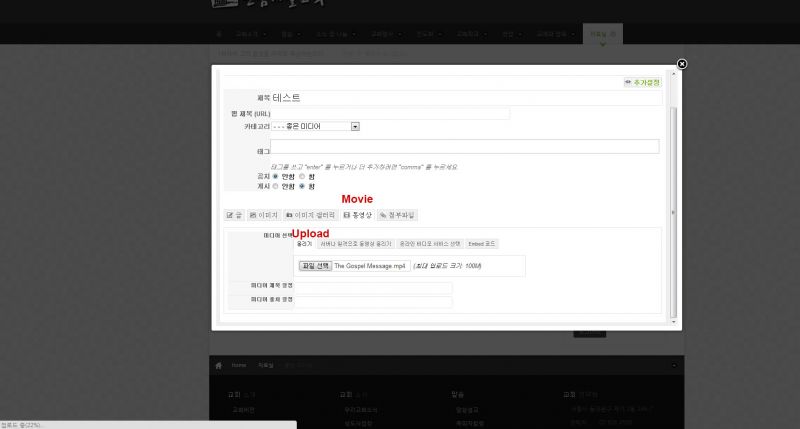
Task: Edit the 제목 title field containing 테스트
Action: [x=466, y=98]
